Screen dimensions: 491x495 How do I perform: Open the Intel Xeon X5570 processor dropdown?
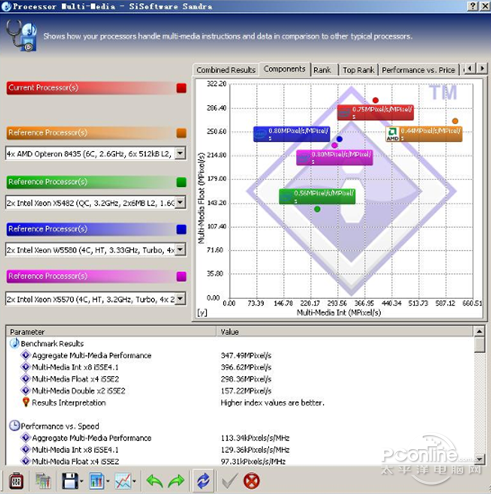pyautogui.click(x=180, y=299)
